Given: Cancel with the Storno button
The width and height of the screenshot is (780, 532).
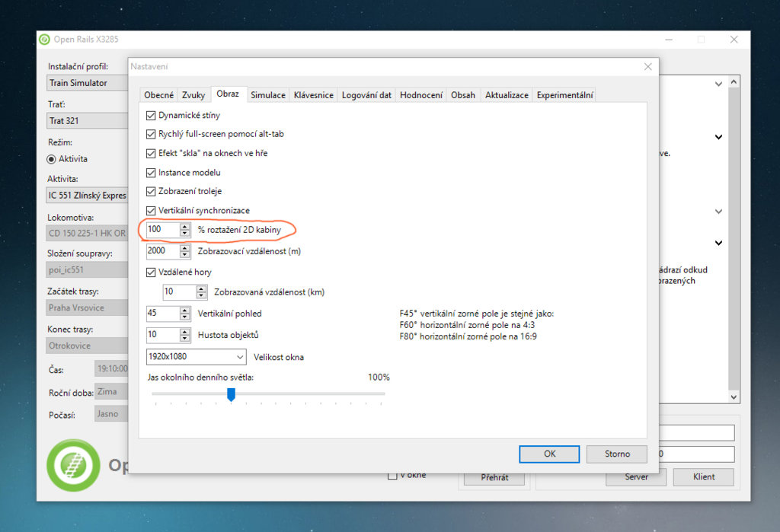Looking at the screenshot, I should tap(617, 454).
